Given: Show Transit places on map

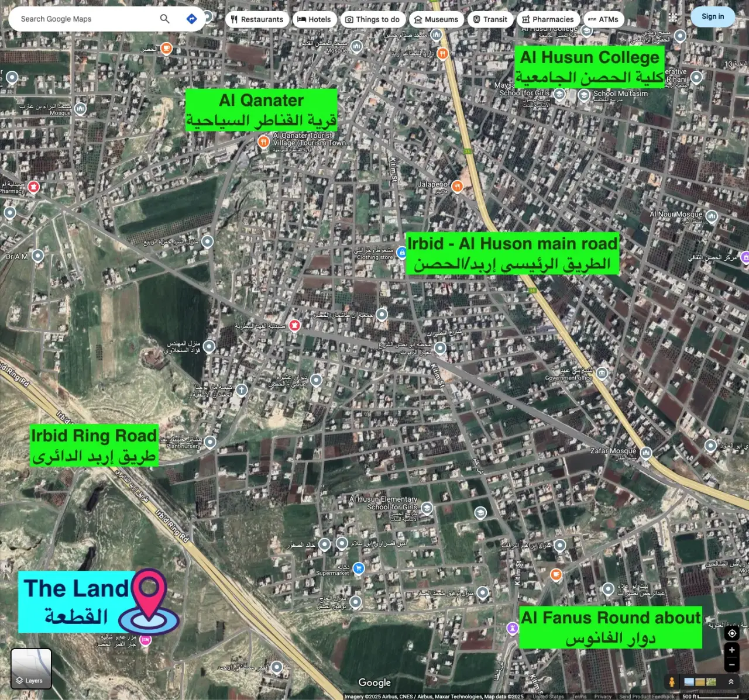Looking at the screenshot, I should click(x=490, y=19).
